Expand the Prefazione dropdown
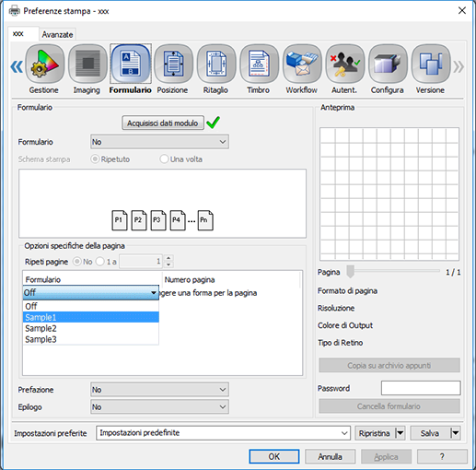The width and height of the screenshot is (476, 470). pos(159,390)
